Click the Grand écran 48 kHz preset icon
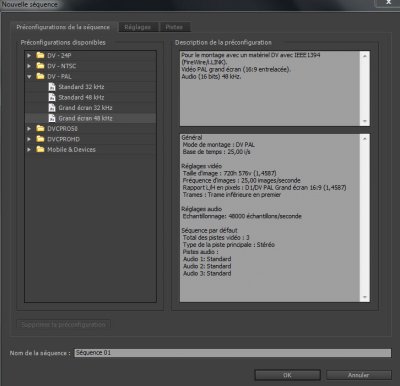Screen dimensions: 400x386 [52, 118]
